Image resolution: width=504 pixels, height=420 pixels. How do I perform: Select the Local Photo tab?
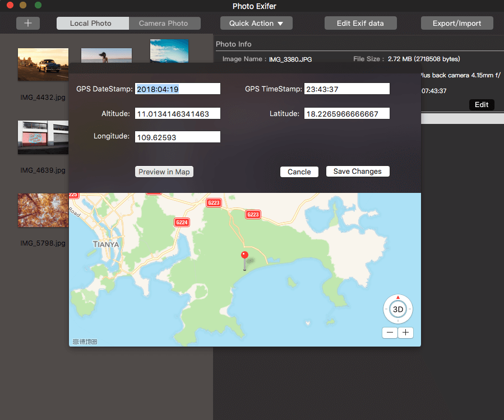[92, 23]
